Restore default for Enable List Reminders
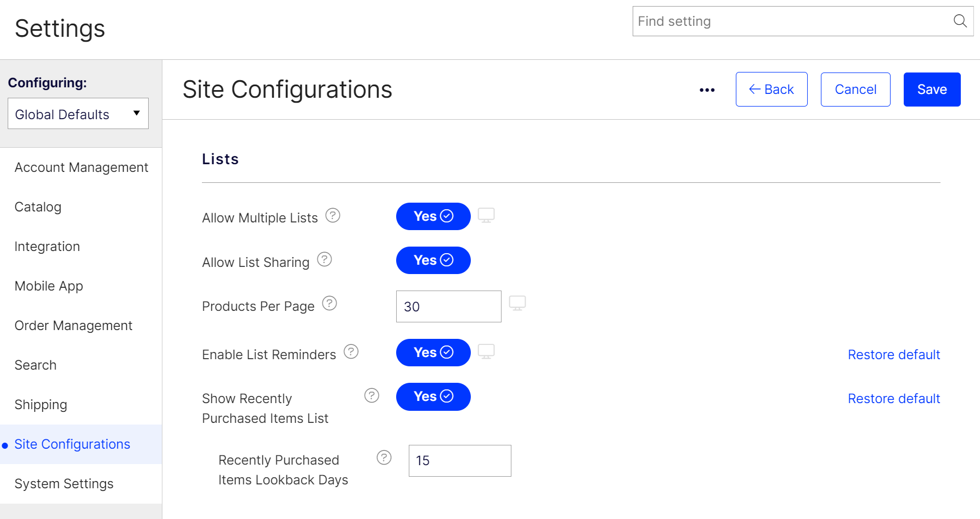 click(894, 355)
